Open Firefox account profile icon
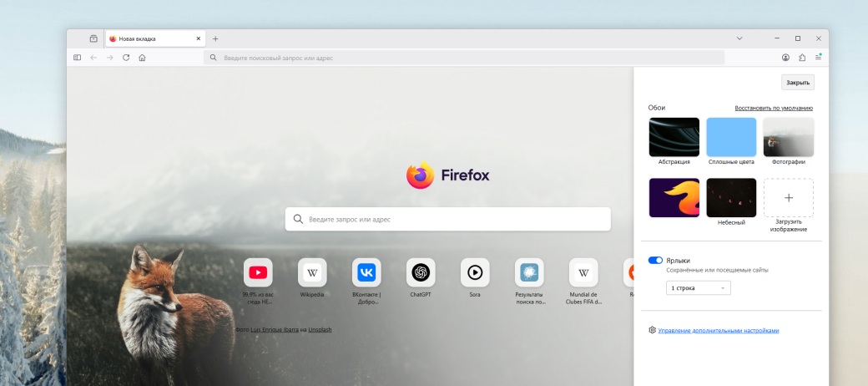This screenshot has width=868, height=386. 785,58
